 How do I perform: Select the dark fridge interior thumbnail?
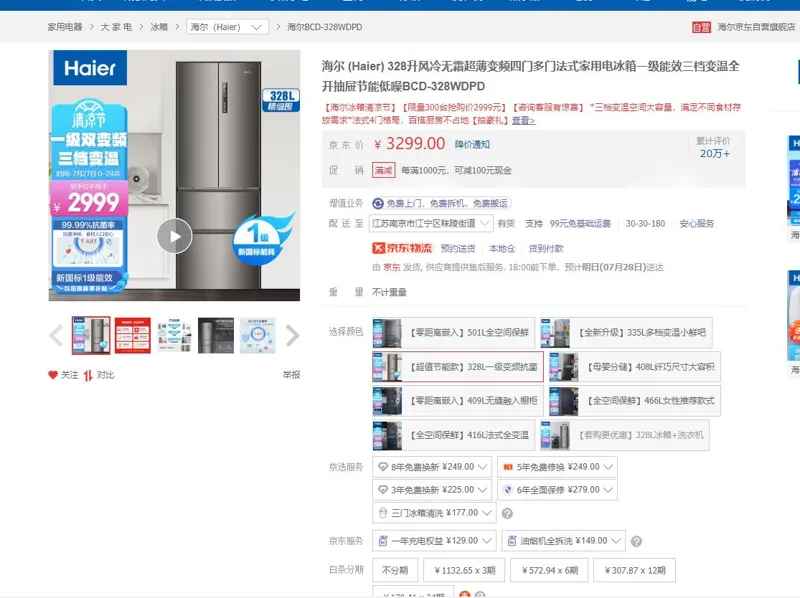pyautogui.click(x=216, y=335)
